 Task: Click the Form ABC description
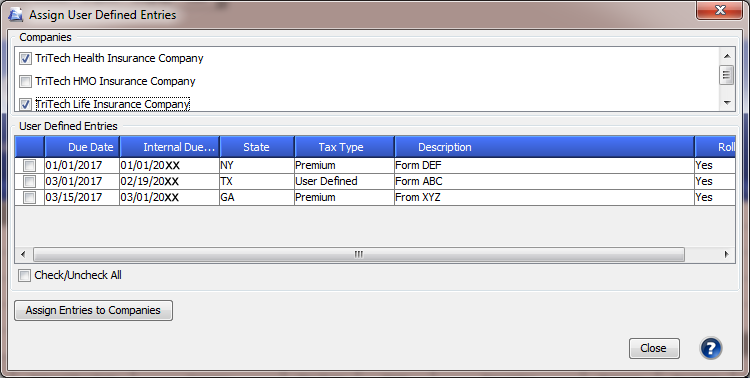544,181
